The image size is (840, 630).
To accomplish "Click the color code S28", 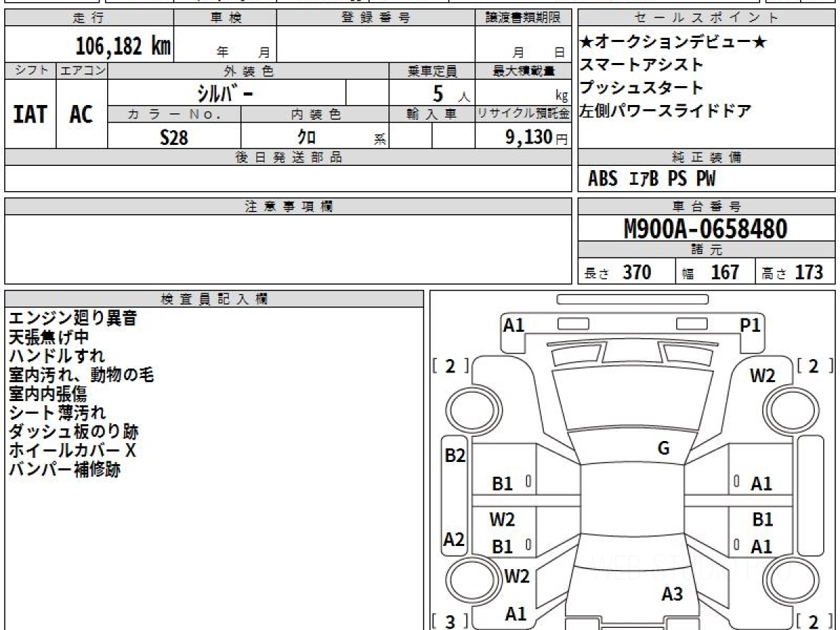I will coord(174,137).
